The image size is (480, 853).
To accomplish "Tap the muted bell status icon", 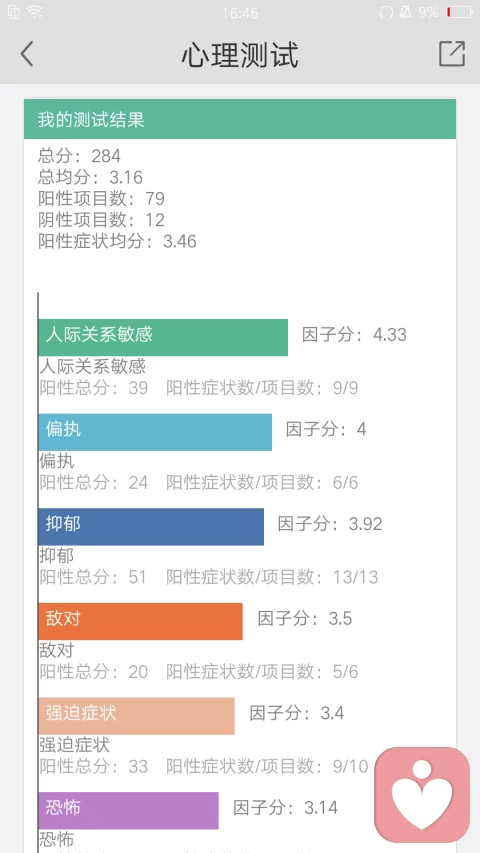I will pos(405,13).
